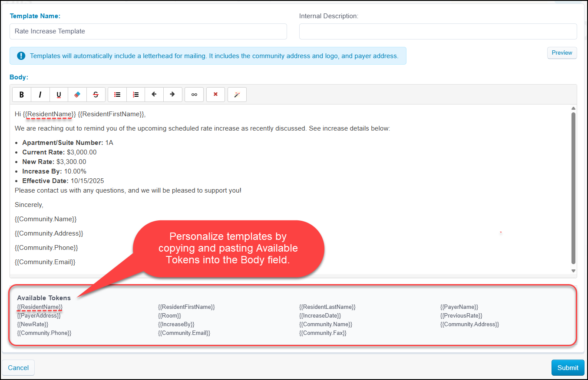Submit the rate increase template
The width and height of the screenshot is (588, 380).
pyautogui.click(x=568, y=368)
